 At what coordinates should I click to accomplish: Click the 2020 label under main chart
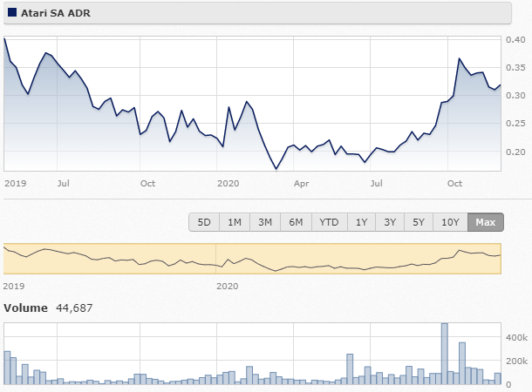point(228,183)
